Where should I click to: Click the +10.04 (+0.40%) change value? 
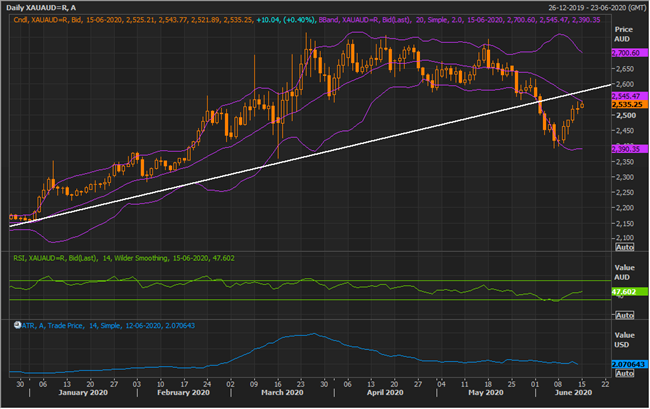(x=285, y=19)
